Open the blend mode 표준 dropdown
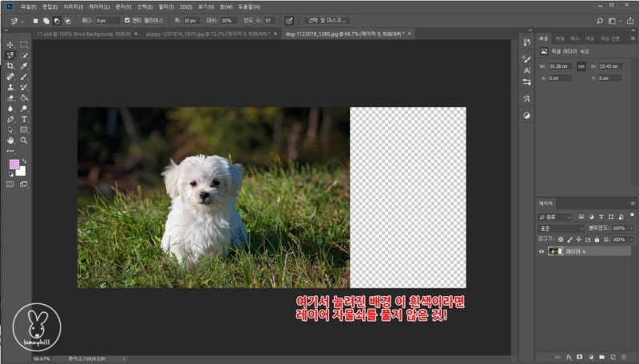639x364 pixels. [561, 228]
